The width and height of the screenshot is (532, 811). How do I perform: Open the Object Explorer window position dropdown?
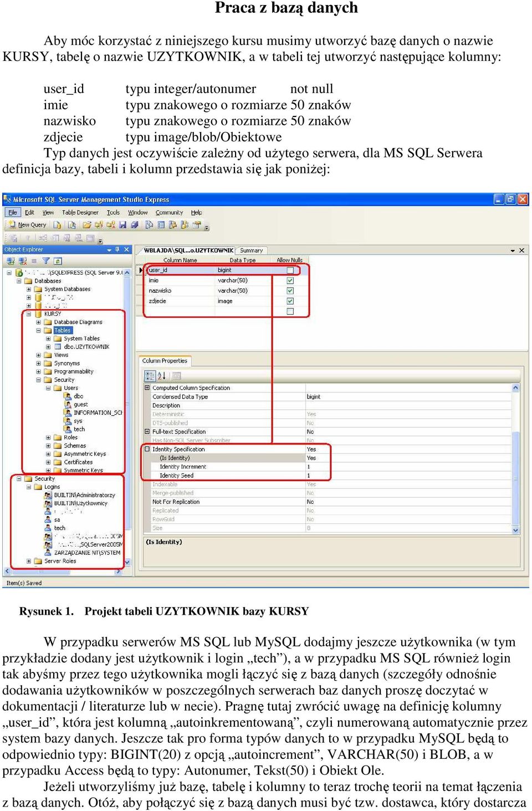click(109, 250)
